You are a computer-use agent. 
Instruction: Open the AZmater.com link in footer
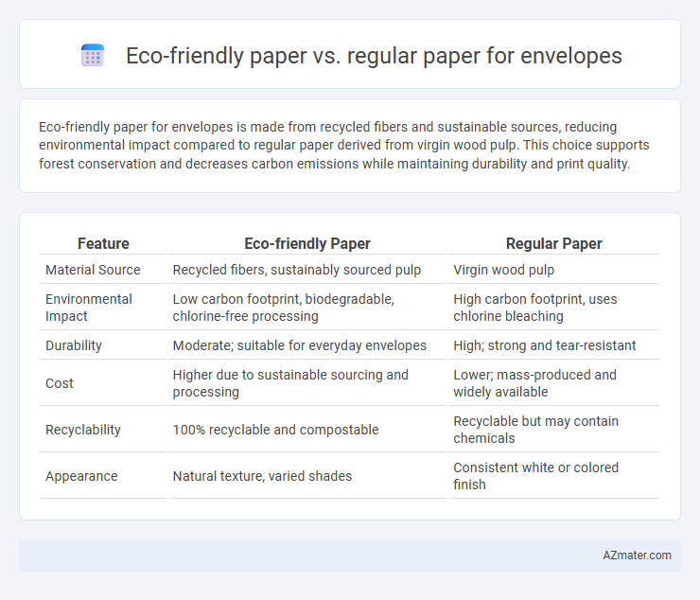637,555
